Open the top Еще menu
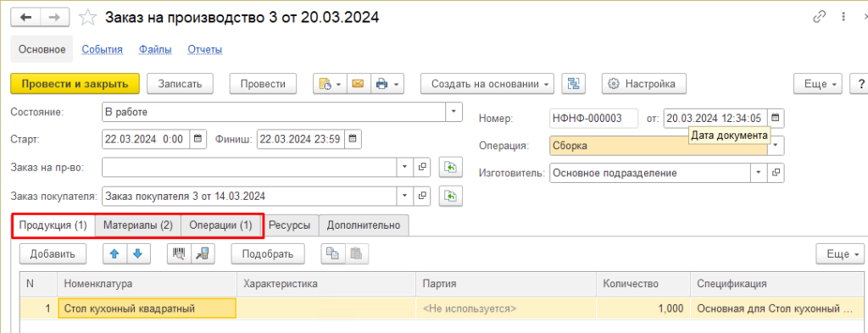Viewport: 868px width, 333px height. click(818, 84)
